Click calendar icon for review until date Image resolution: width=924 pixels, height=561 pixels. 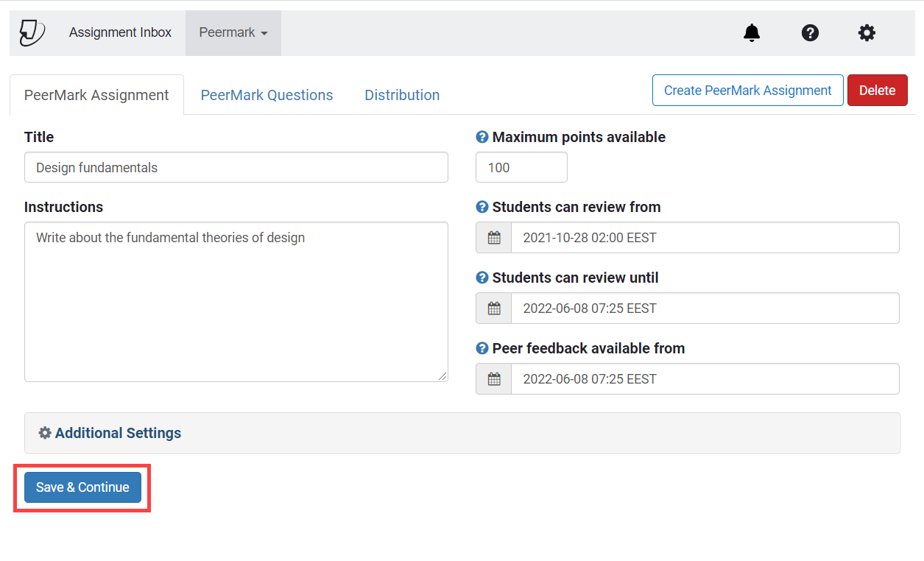[x=494, y=308]
